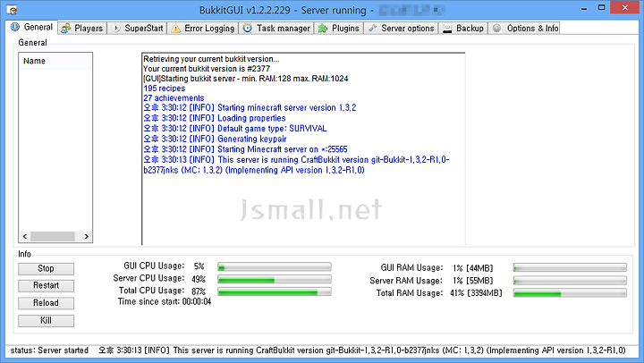Click the player list left scroll arrow

click(25, 237)
